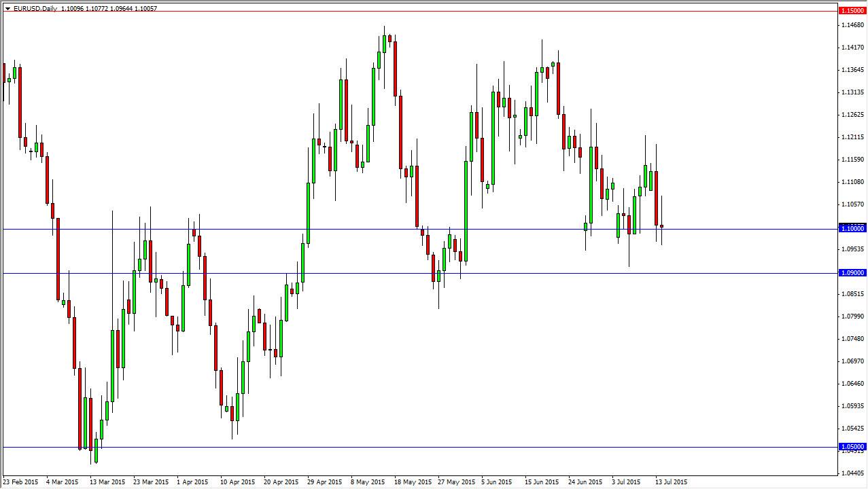Select the blue 1.09000 price level tag

tap(852, 273)
